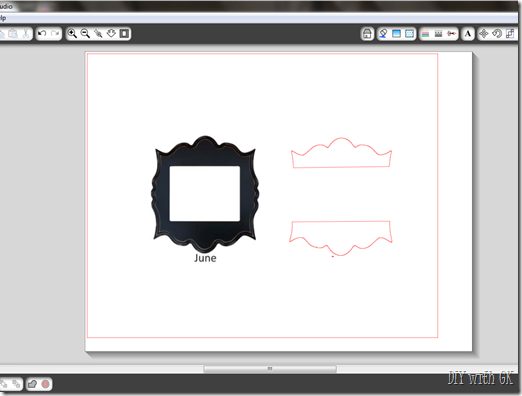
Task: Click the Paste clipboard icon
Action: (13, 33)
